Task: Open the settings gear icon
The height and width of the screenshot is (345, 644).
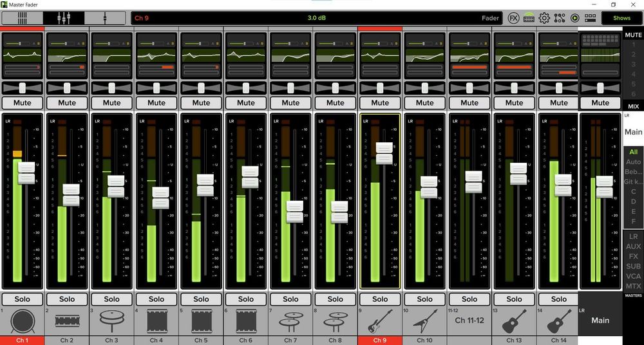Action: coord(544,18)
